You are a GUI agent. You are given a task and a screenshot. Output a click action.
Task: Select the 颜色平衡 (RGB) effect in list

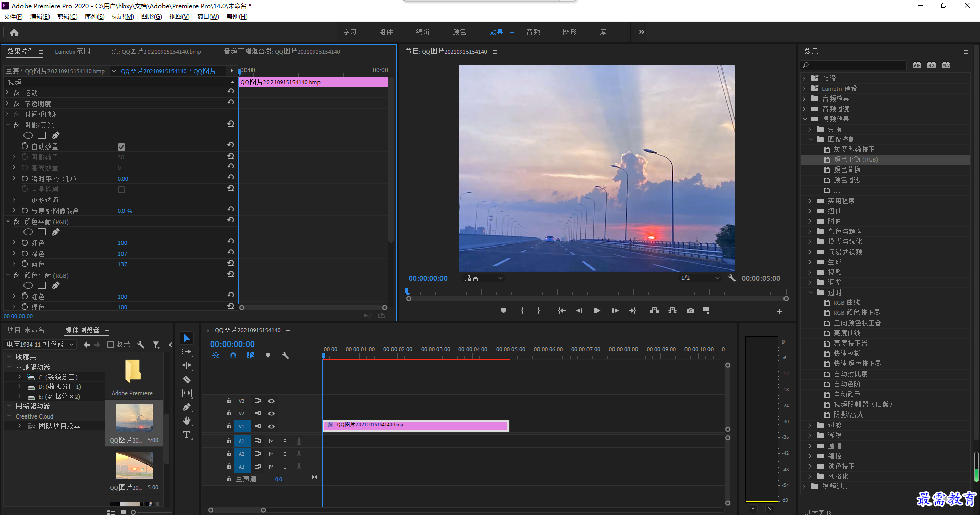855,160
